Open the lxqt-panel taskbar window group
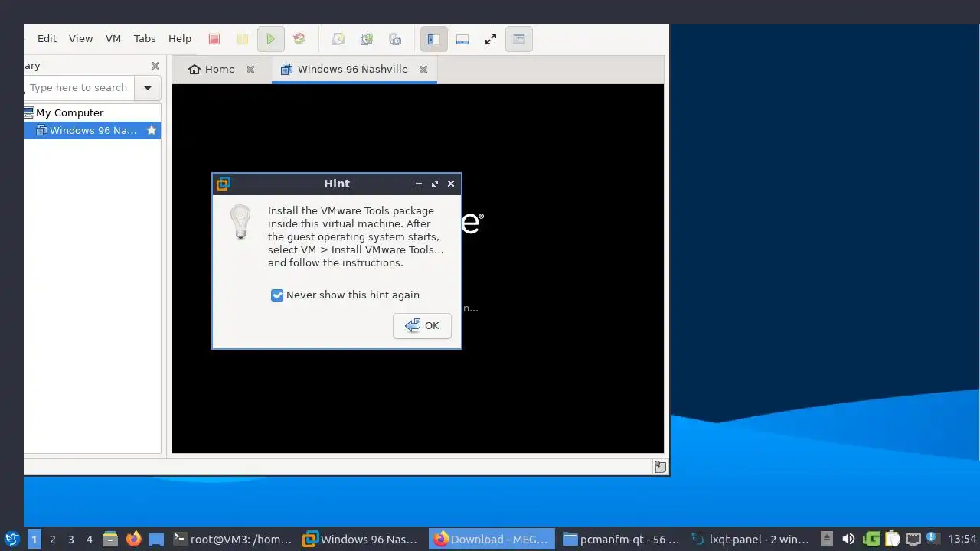980x551 pixels. coord(750,539)
